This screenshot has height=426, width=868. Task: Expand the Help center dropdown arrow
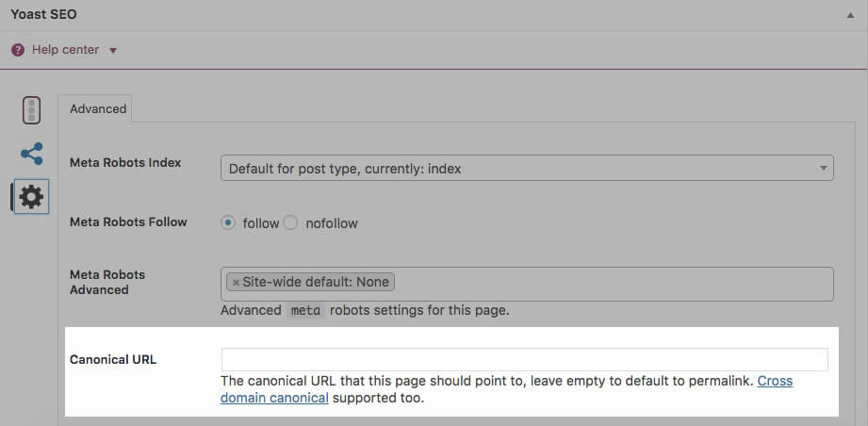pos(113,50)
